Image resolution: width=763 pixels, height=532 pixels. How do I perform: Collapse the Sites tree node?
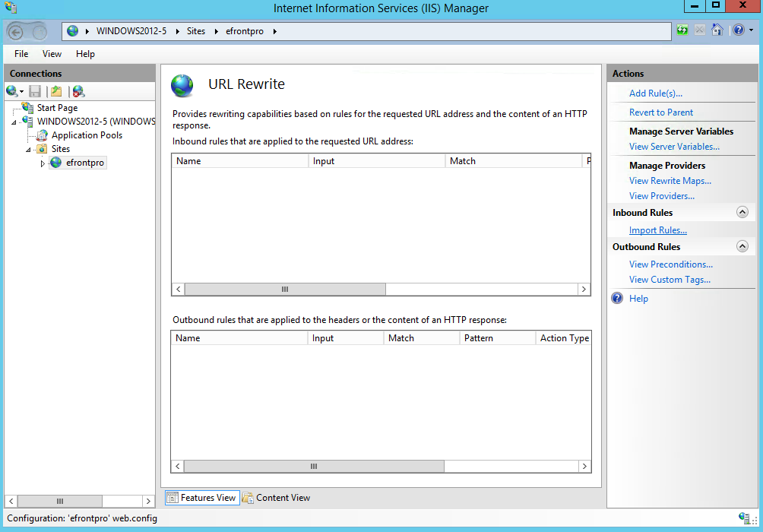coord(29,150)
